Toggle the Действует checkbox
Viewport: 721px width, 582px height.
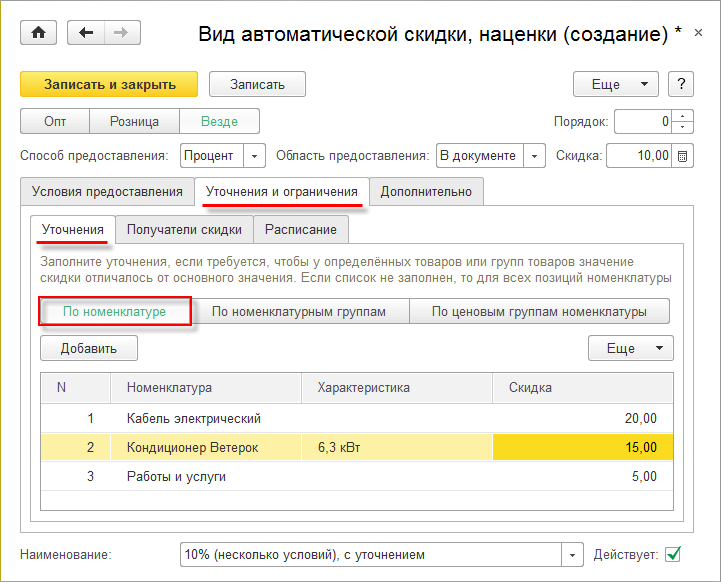673,554
